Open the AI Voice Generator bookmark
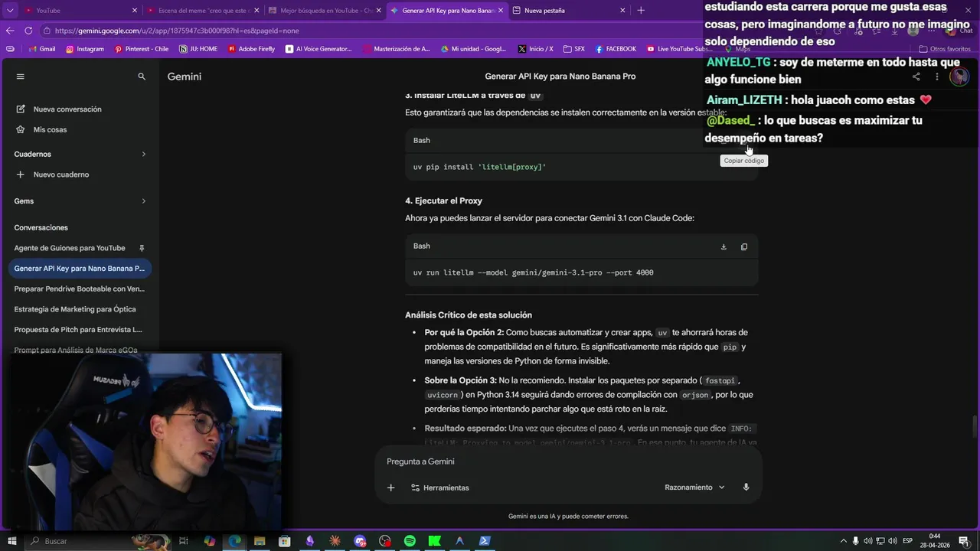The width and height of the screenshot is (980, 551). point(318,49)
